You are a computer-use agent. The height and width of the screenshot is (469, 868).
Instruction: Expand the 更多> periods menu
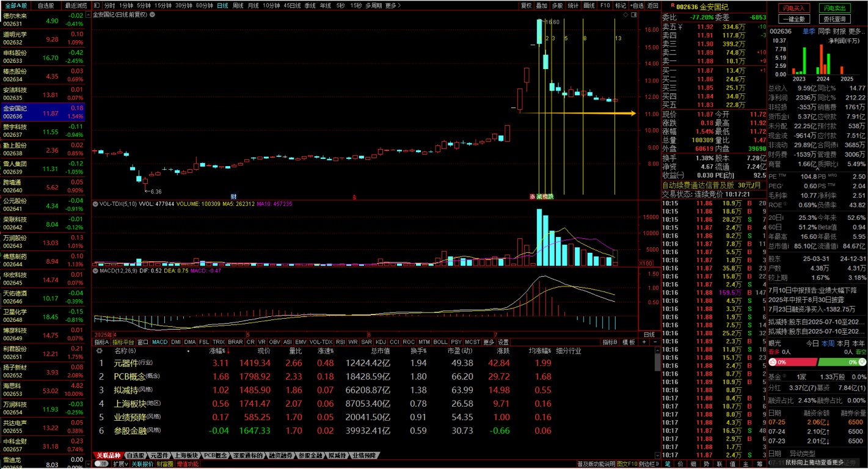point(393,5)
